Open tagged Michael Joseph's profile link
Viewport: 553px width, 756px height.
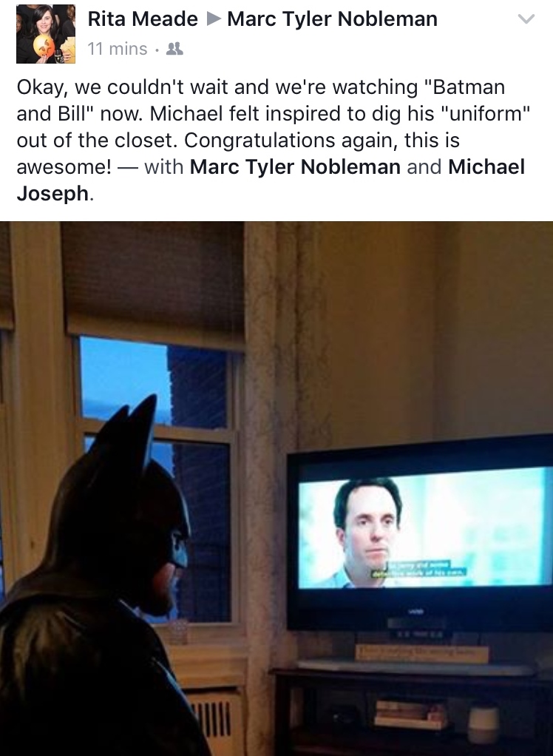click(x=271, y=180)
